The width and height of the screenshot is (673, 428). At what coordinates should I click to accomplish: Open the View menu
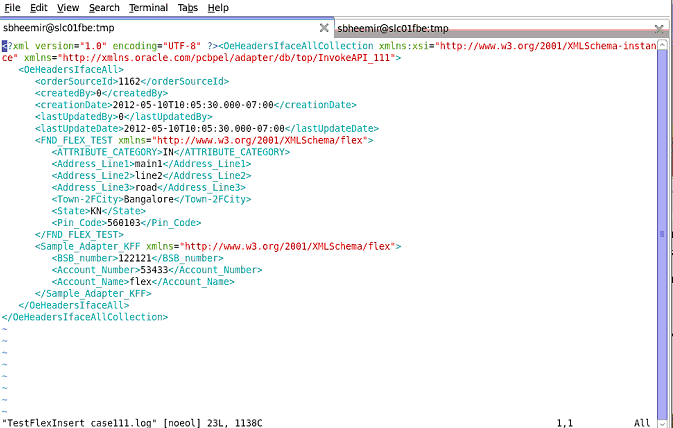coord(68,8)
